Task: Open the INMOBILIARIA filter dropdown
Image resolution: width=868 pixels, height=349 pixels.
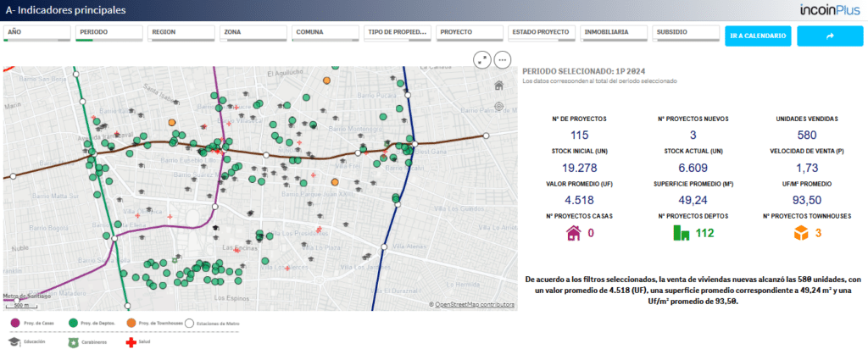Action: pos(614,33)
